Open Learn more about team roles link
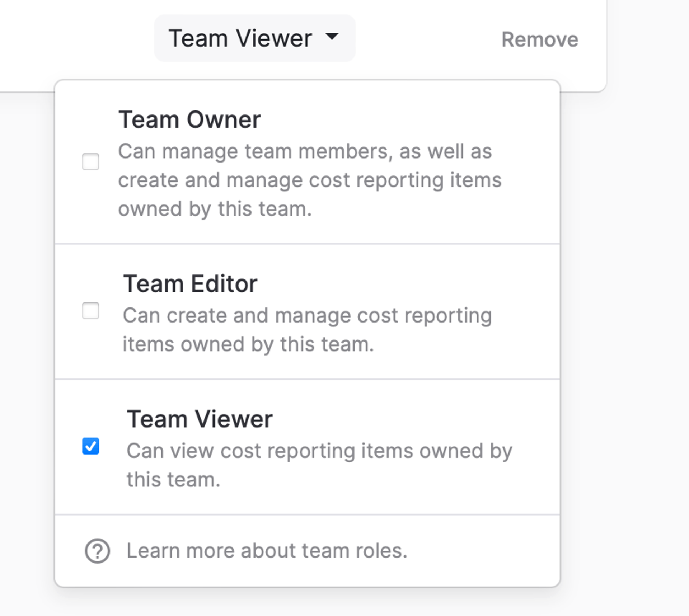The height and width of the screenshot is (616, 689). coord(267,551)
